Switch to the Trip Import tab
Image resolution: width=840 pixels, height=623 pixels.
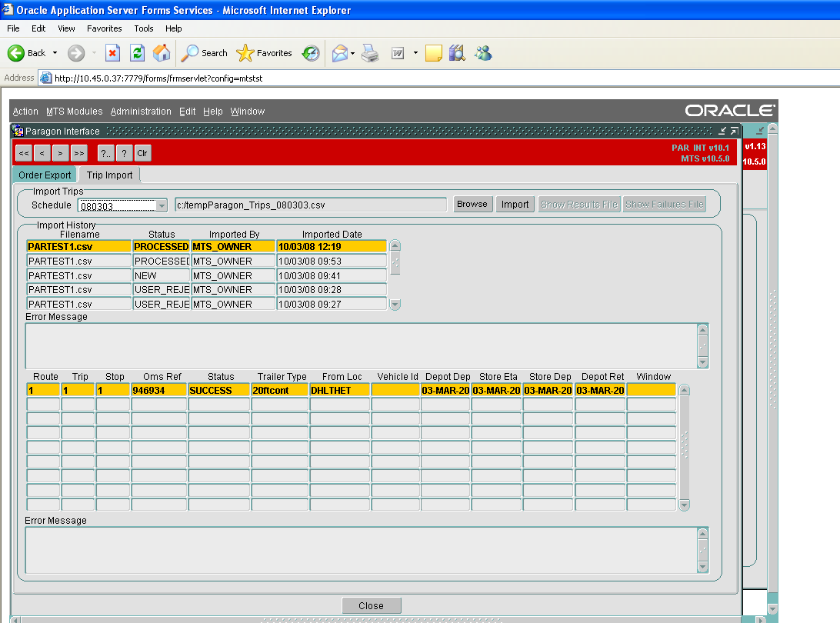tap(109, 175)
